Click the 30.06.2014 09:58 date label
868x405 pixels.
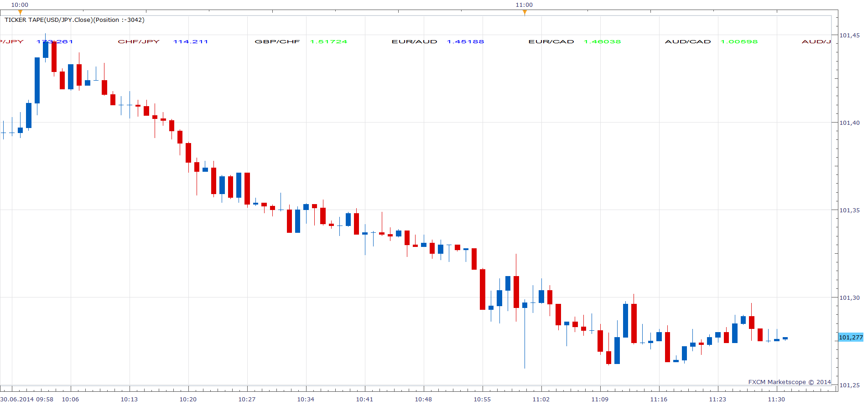pos(27,400)
